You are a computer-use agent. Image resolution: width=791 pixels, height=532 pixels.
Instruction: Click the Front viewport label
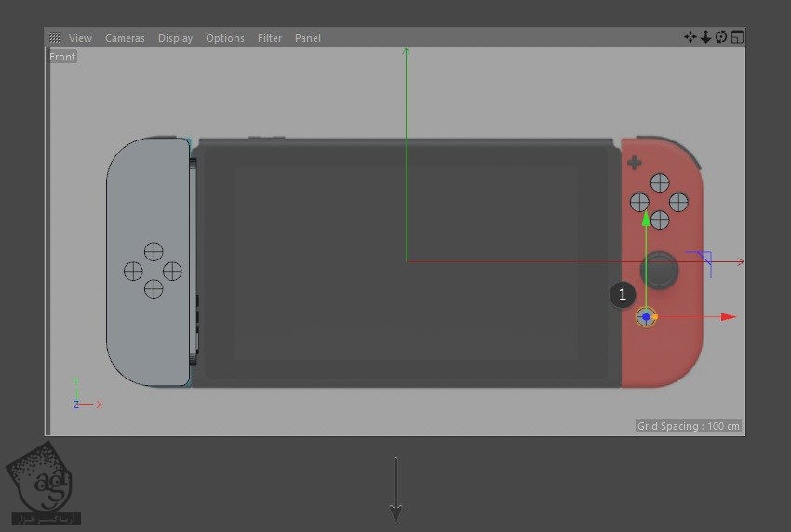point(62,57)
